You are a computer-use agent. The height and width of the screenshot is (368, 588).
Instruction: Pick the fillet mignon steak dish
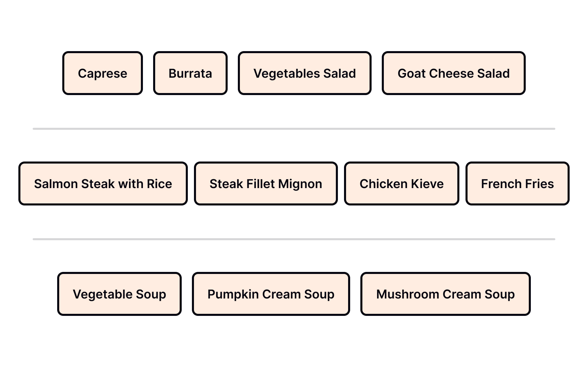click(x=266, y=184)
